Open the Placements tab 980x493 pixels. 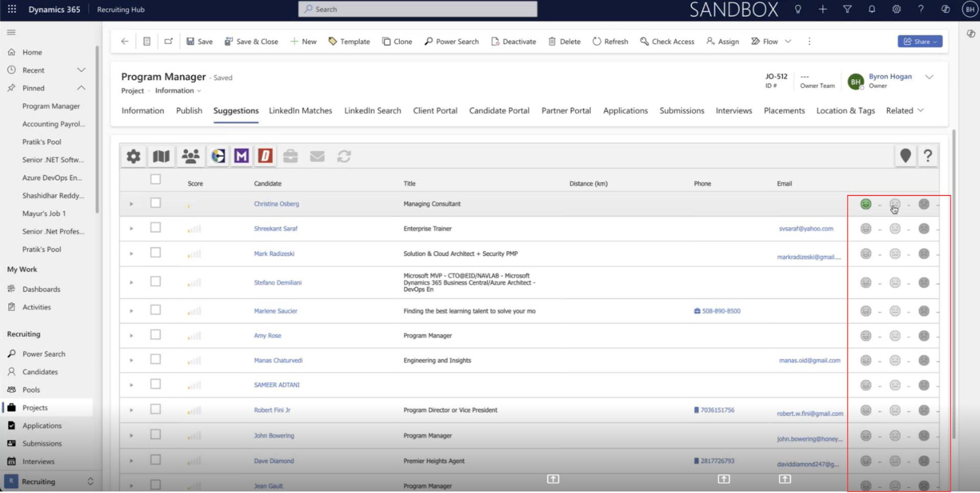pyautogui.click(x=784, y=111)
